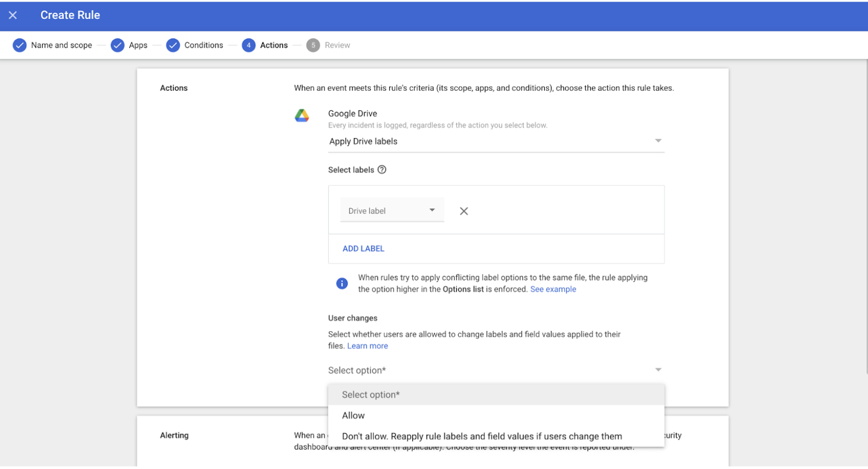Click the step 5 number badge
This screenshot has height=469, width=868.
pyautogui.click(x=313, y=45)
